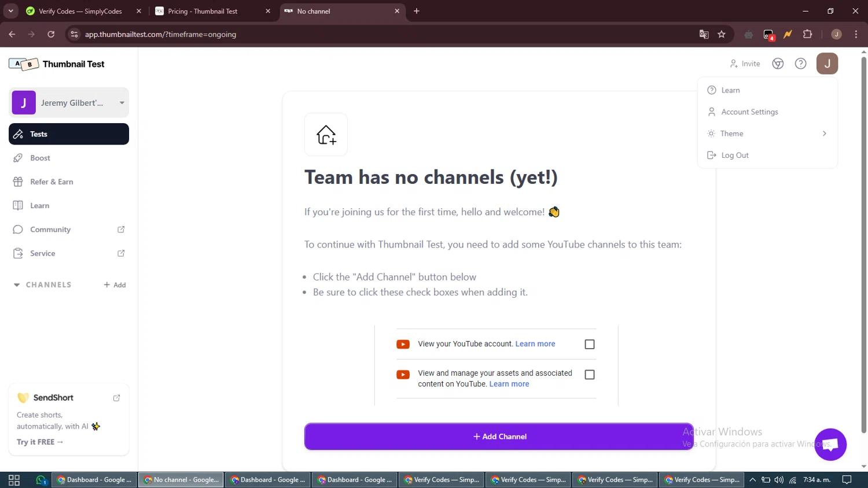
Task: Open the tab search dropdown
Action: (10, 11)
